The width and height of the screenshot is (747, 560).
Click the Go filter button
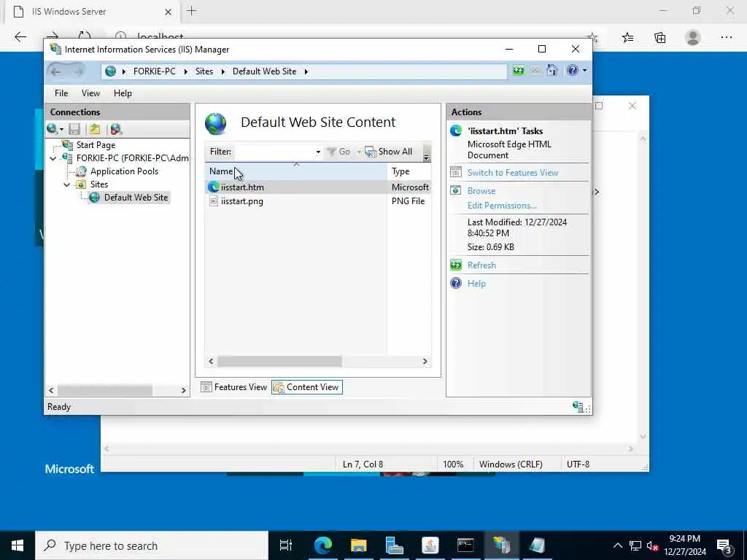coord(339,152)
